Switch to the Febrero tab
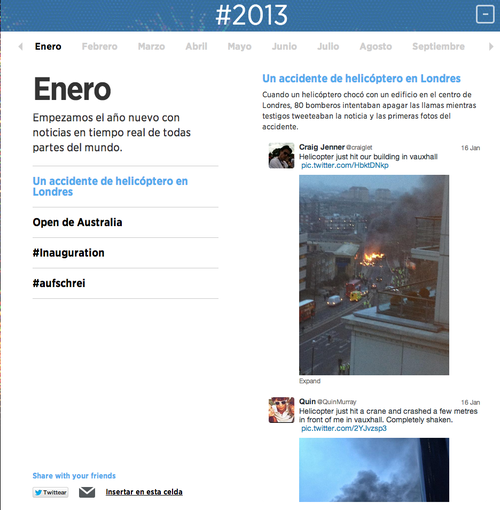 [x=100, y=46]
